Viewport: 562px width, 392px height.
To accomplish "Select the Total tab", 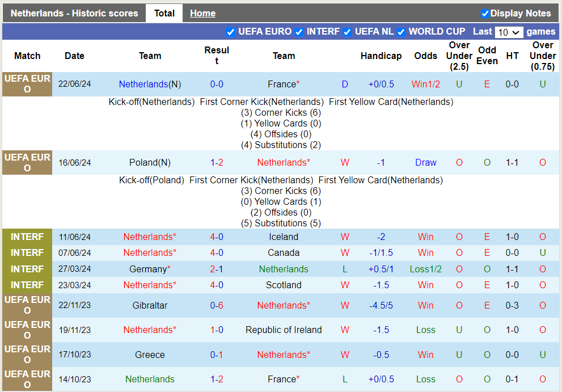I will click(164, 14).
